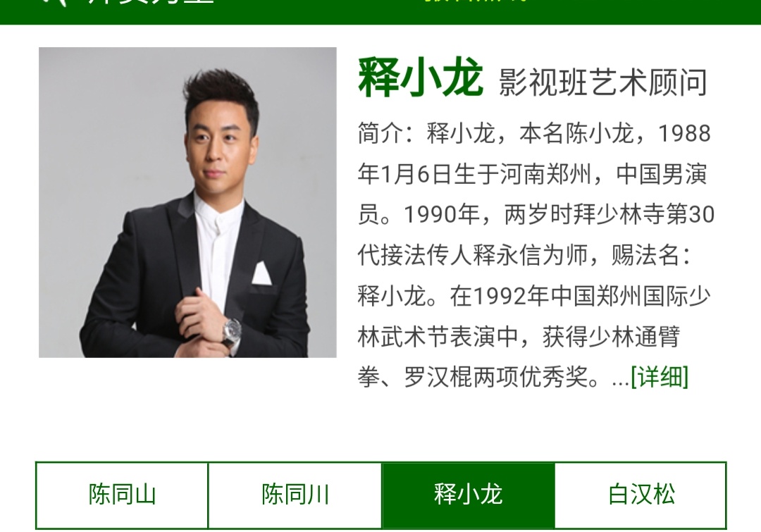Screen dimensions: 761x532
Task: Click the large green 释小龙 name heading
Action: point(420,78)
